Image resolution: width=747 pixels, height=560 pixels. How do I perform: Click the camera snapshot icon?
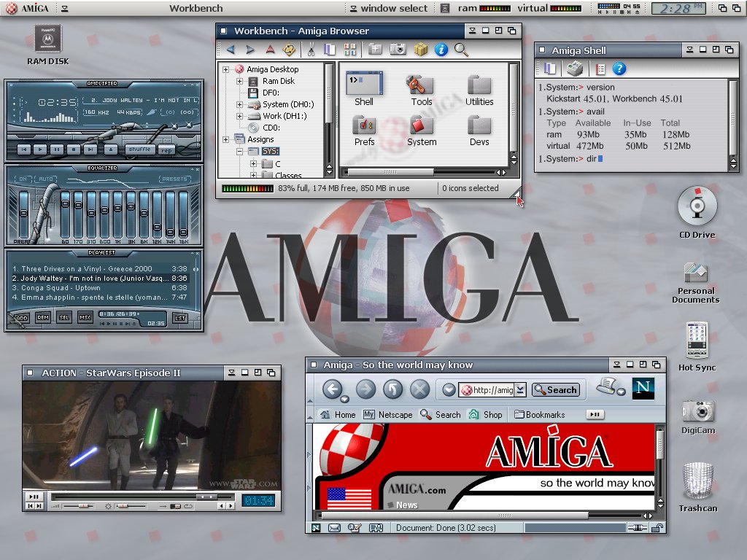pos(398,50)
